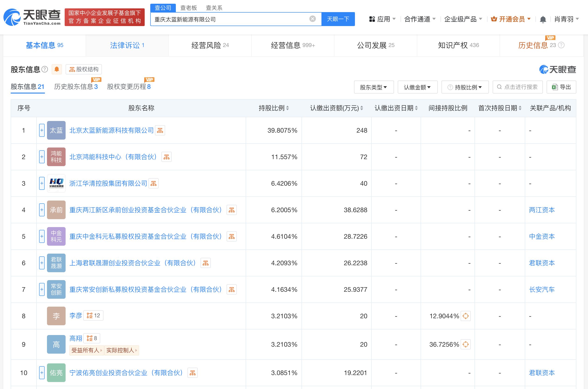Click indirect shareholding path icon for 高翔
Viewport: 588px width, 389px height.
(465, 344)
